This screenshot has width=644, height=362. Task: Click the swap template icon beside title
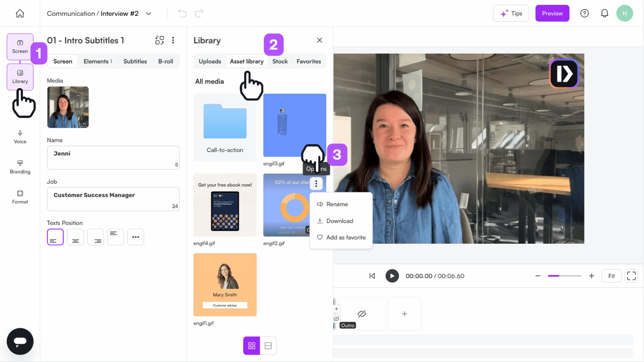[x=160, y=40]
